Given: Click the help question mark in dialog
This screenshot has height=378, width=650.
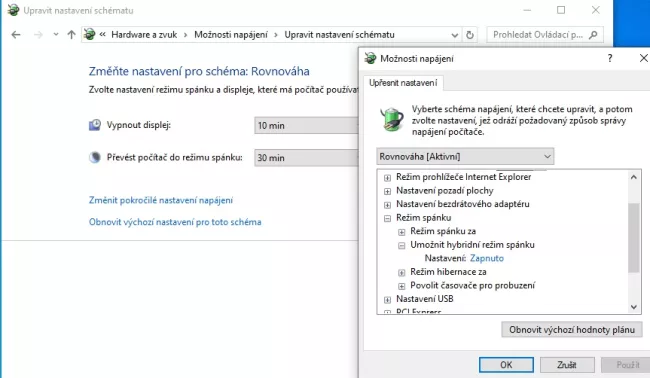Looking at the screenshot, I should tap(610, 58).
